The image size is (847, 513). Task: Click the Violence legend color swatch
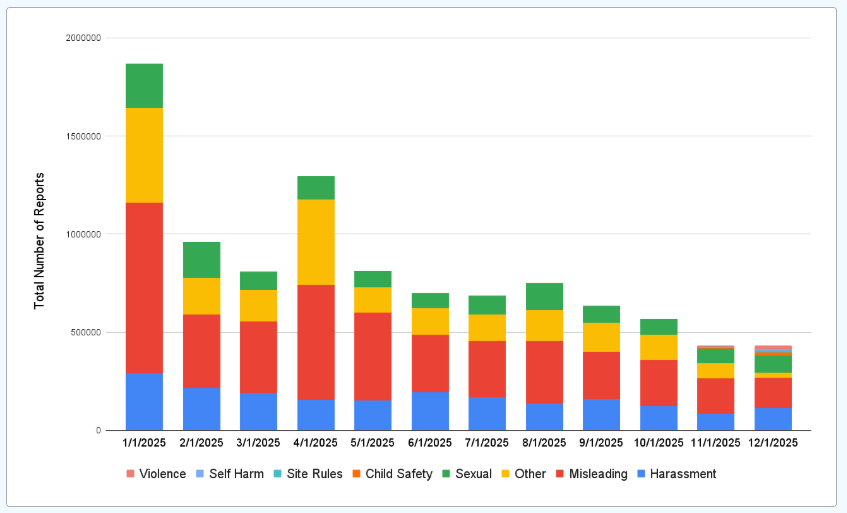coord(132,474)
